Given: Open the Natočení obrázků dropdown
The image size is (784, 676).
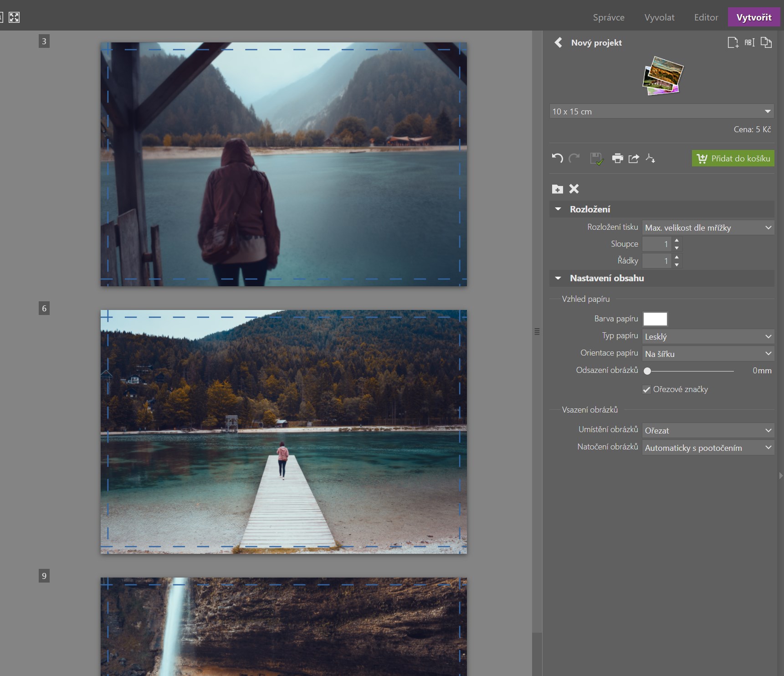Looking at the screenshot, I should tap(708, 448).
